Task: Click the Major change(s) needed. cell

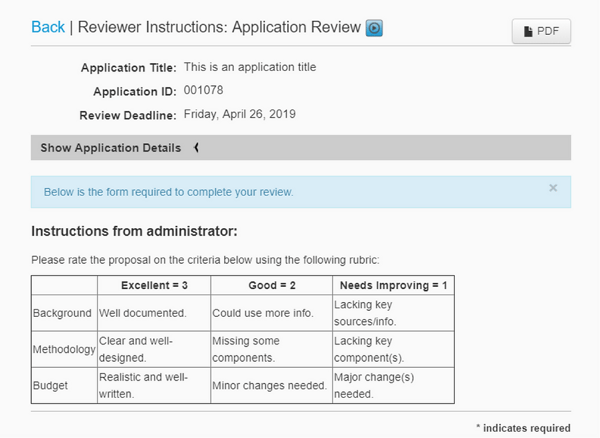Action: 393,385
